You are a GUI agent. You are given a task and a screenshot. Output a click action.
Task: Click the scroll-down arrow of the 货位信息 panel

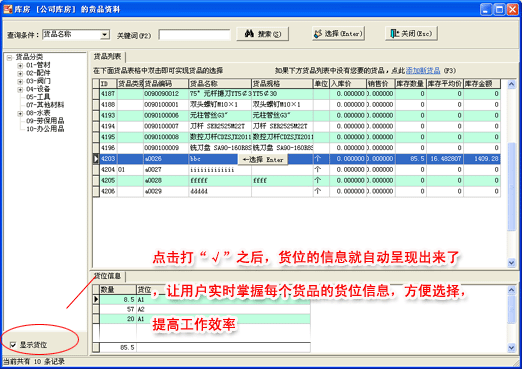coord(511,348)
